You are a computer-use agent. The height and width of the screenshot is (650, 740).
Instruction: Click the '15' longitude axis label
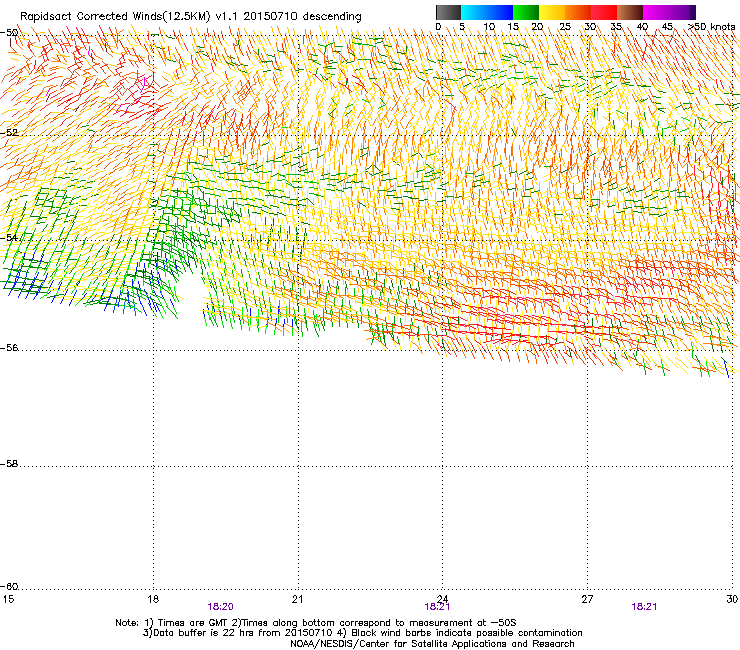click(8, 599)
